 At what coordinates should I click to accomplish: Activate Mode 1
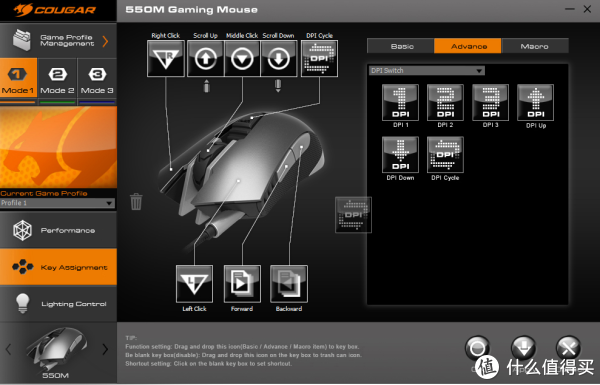(18, 81)
